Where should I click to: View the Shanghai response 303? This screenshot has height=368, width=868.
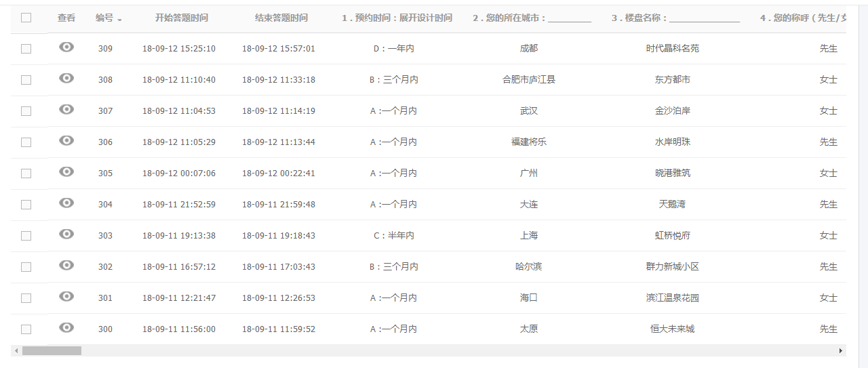tap(66, 234)
